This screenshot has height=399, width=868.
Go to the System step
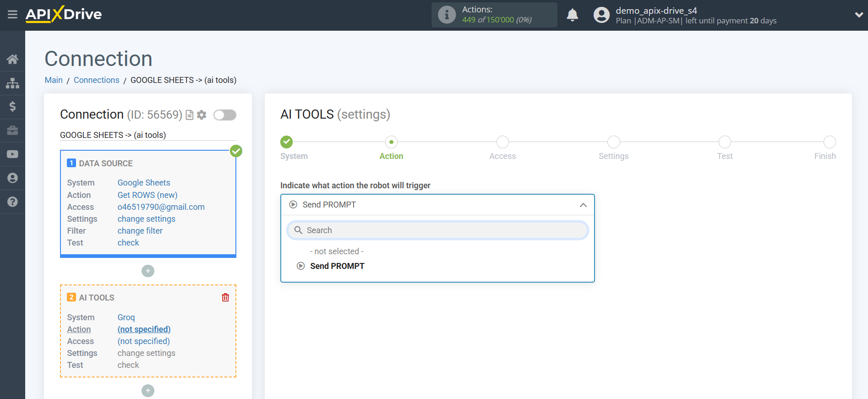pos(287,142)
